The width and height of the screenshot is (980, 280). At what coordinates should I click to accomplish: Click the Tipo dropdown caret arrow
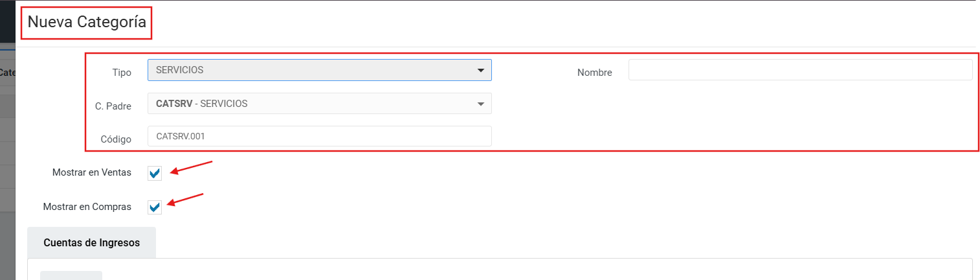480,71
